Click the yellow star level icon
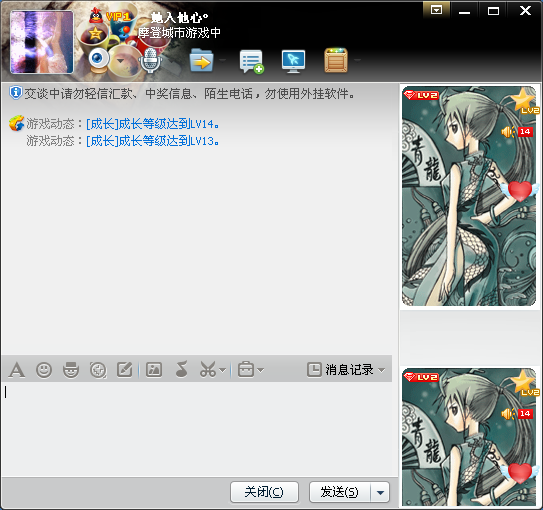This screenshot has width=543, height=510. (95, 34)
